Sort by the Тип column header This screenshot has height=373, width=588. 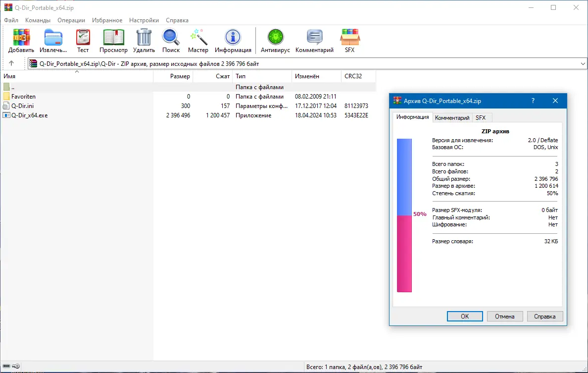[262, 76]
